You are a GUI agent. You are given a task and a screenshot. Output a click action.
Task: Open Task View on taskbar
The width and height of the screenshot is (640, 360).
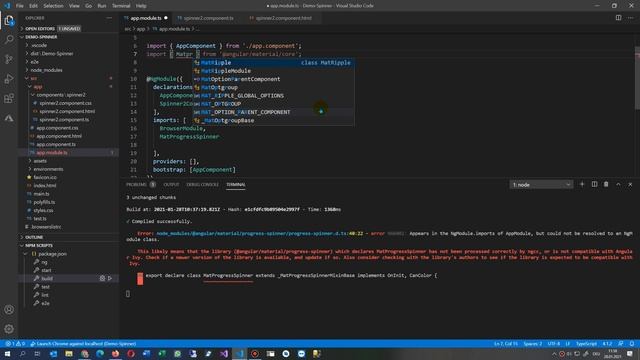38,354
